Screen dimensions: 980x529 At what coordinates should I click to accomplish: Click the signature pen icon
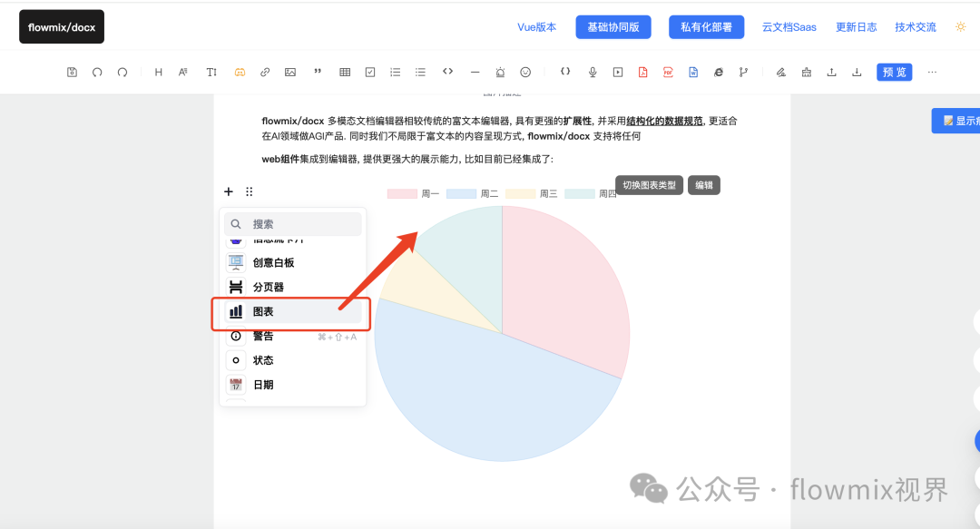(x=780, y=72)
